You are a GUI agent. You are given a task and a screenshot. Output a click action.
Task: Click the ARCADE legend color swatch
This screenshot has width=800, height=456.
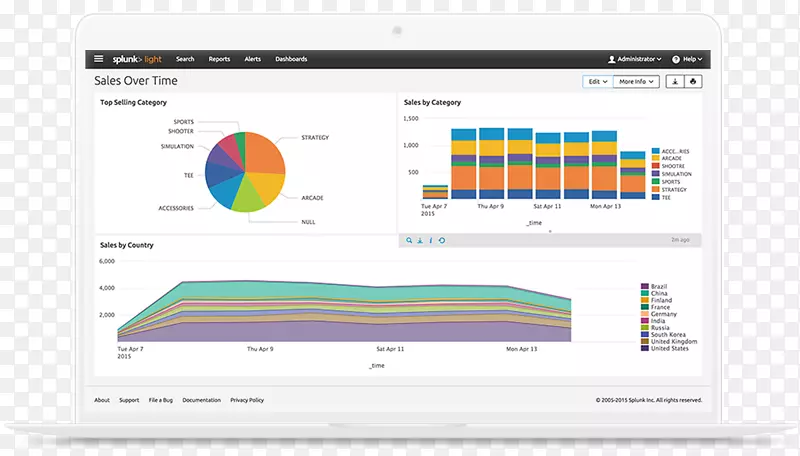click(655, 158)
